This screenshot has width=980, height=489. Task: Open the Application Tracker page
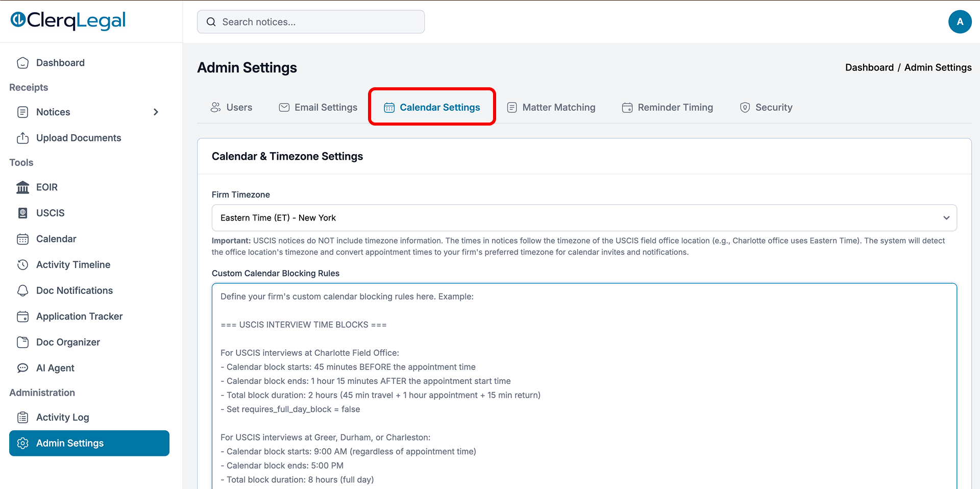[x=89, y=316]
